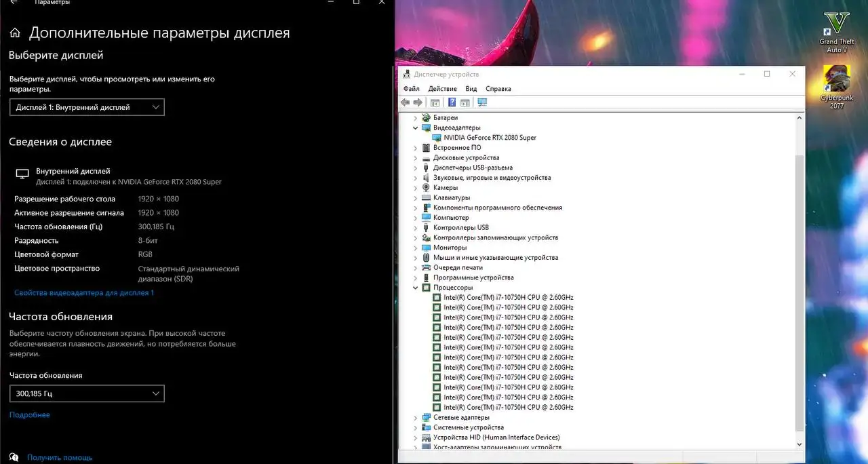Click the Подробнее link

(29, 414)
